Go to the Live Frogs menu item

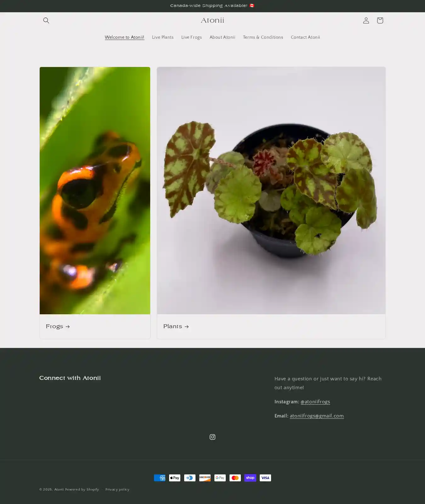point(191,37)
